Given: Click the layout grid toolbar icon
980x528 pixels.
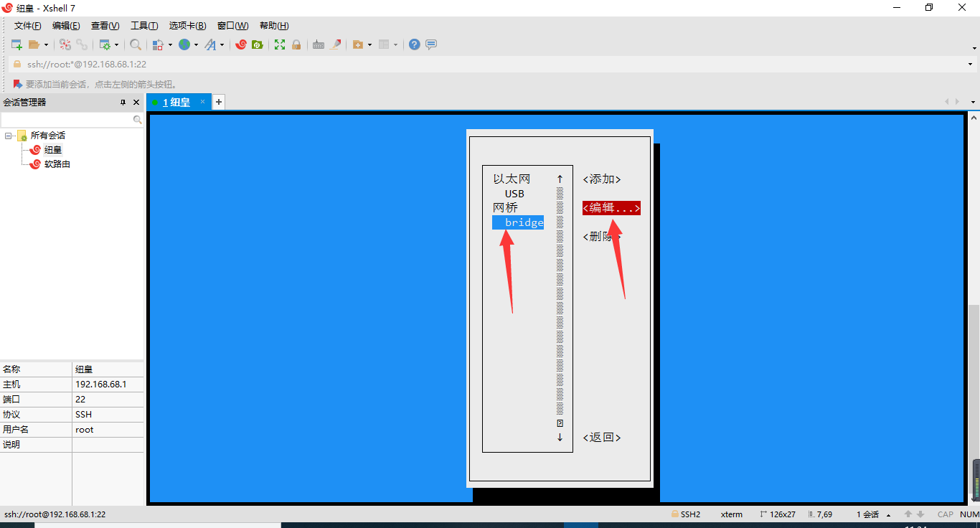Looking at the screenshot, I should (x=384, y=44).
